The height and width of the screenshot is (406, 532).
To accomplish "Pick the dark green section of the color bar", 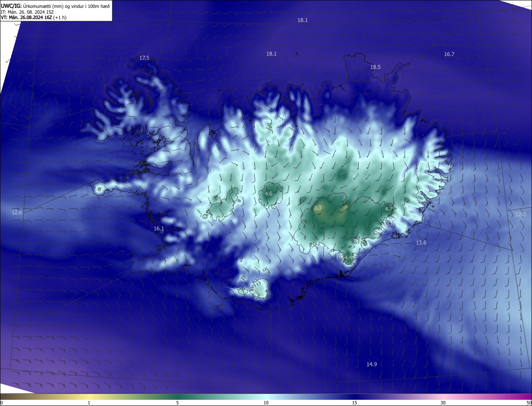I will coord(177,396).
